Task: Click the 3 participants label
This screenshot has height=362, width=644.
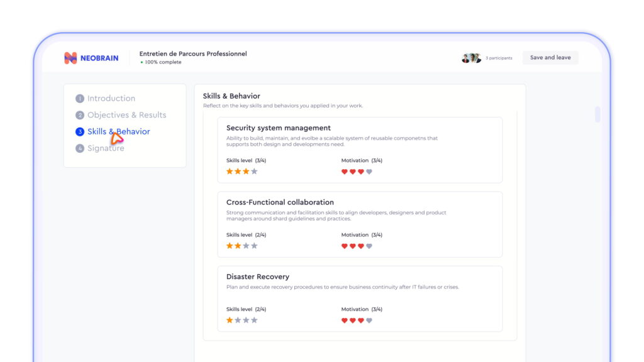Action: [x=500, y=57]
